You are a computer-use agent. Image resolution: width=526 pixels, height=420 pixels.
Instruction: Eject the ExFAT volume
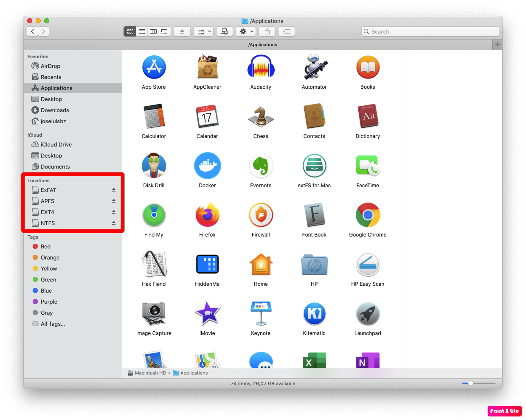click(x=114, y=190)
